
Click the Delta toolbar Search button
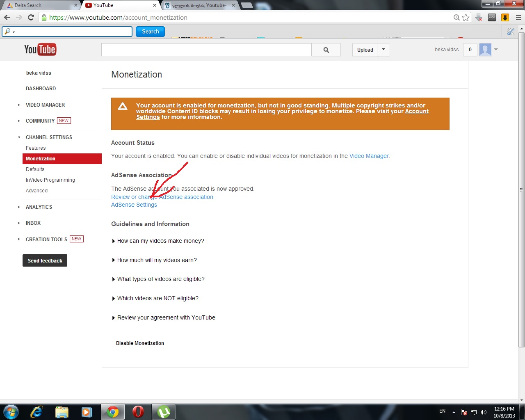coord(151,32)
